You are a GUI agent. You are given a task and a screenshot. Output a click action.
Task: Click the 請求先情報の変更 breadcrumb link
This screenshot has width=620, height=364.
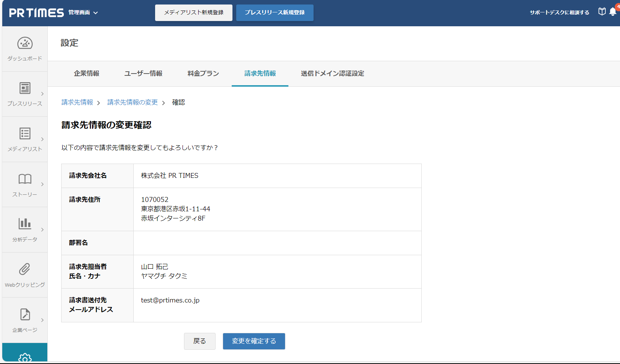pos(133,102)
